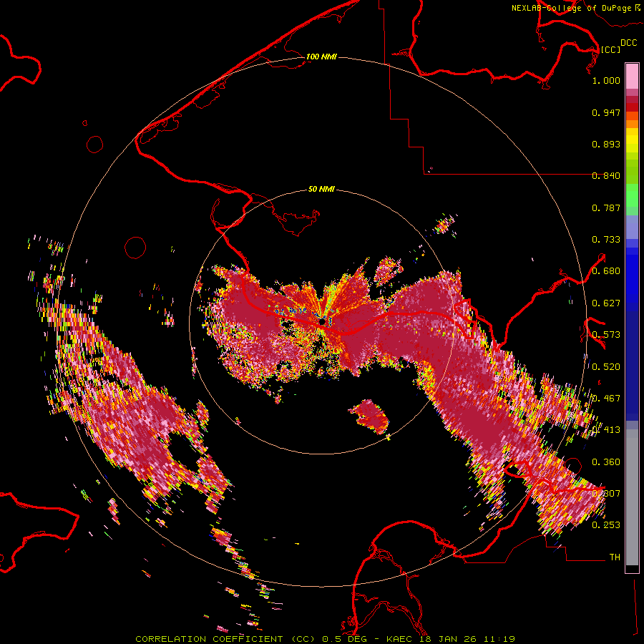Select the light pink swatch at the legend top
Viewport: 644px width, 644px height.
[632, 76]
